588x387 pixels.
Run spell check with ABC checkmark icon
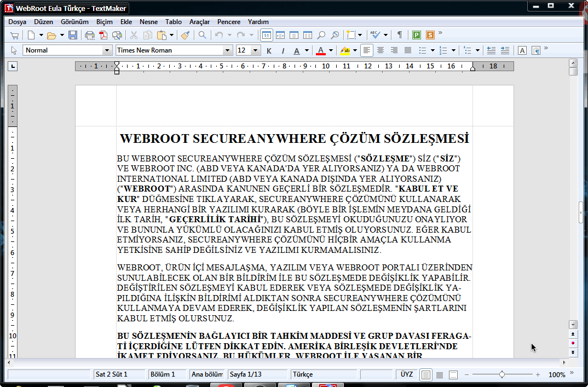click(x=374, y=35)
